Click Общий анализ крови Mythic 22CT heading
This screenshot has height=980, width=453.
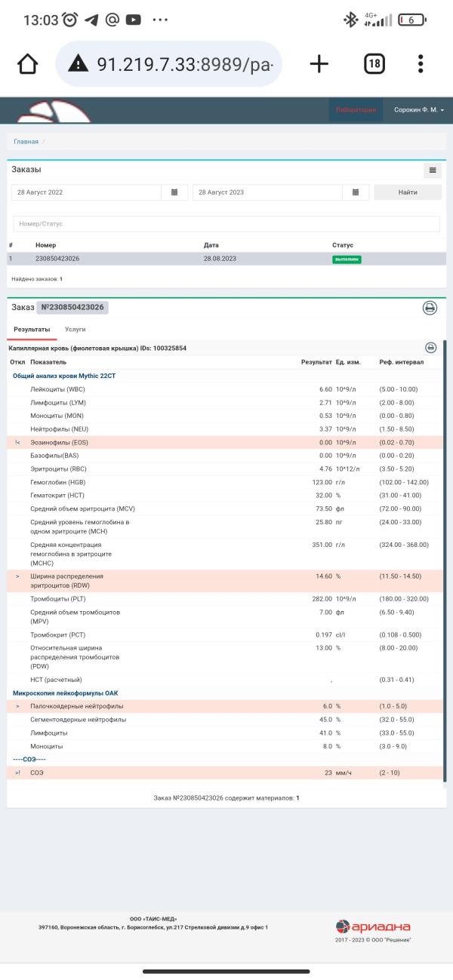click(64, 376)
